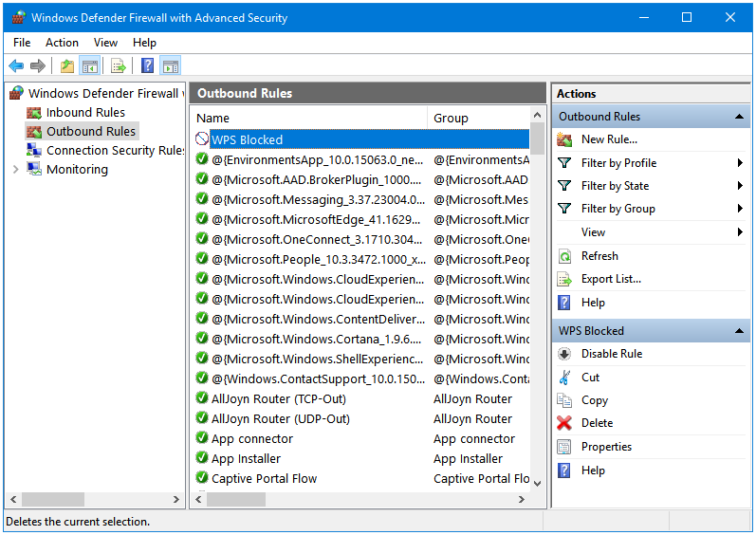This screenshot has height=535, width=756.
Task: Click the Refresh icon in Actions pane
Action: (564, 256)
